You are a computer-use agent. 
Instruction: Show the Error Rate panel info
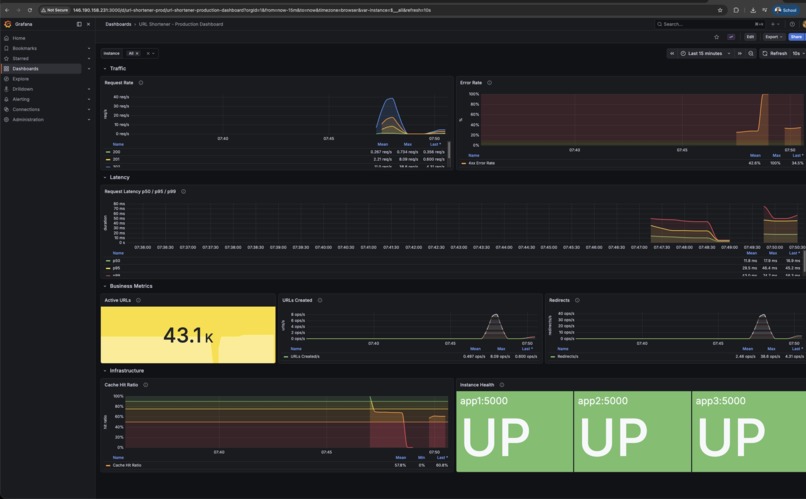[x=489, y=83]
